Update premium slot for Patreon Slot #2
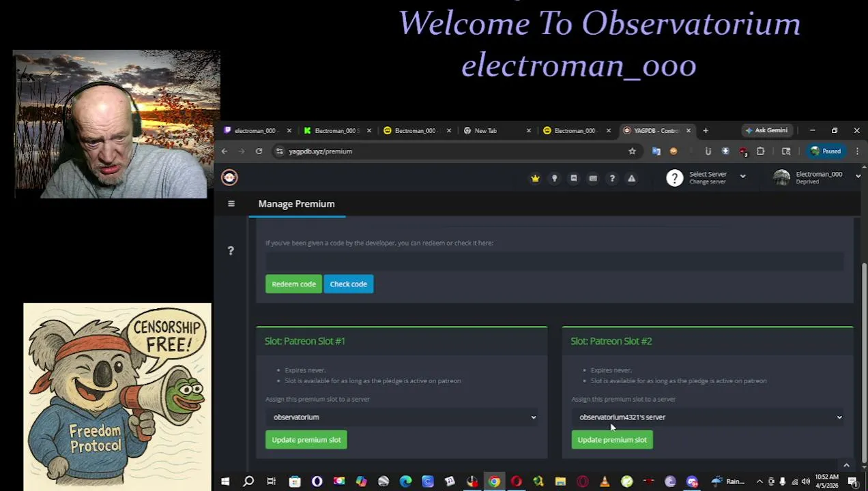This screenshot has width=868, height=491. [612, 440]
